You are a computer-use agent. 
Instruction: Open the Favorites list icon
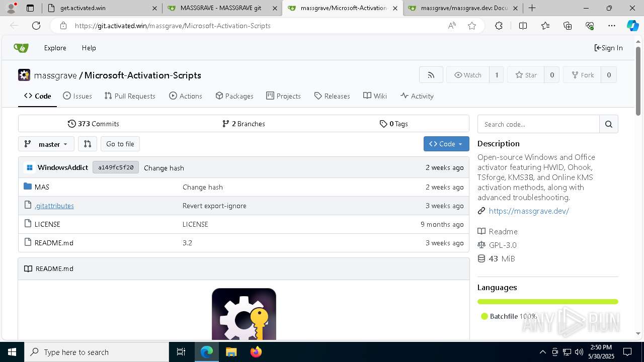coord(545,26)
